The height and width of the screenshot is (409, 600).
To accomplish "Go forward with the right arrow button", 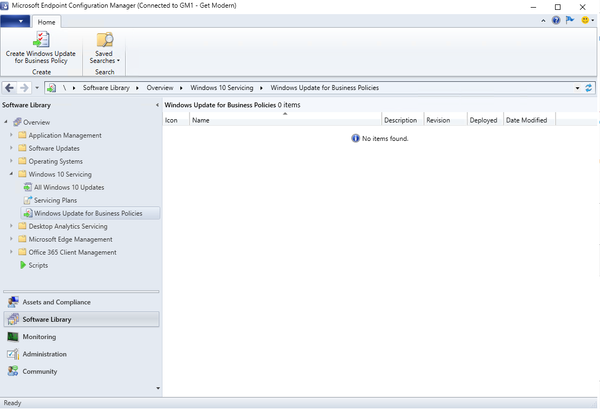I will pos(24,88).
